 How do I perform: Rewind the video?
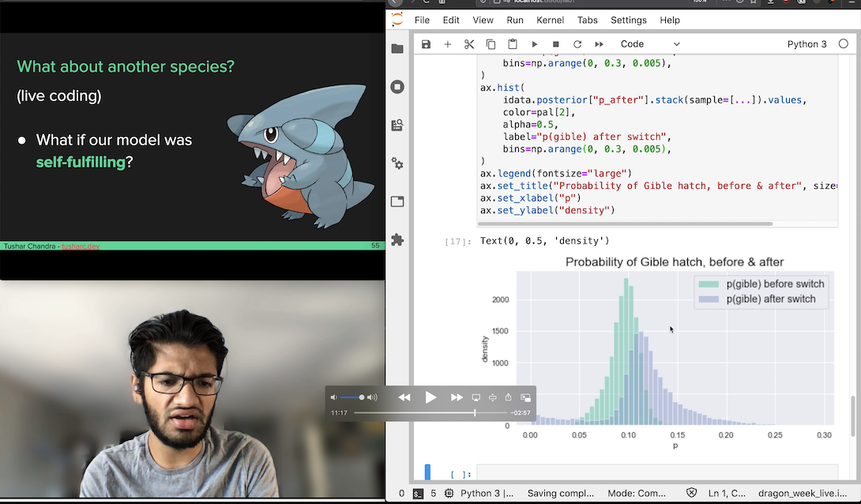point(404,397)
